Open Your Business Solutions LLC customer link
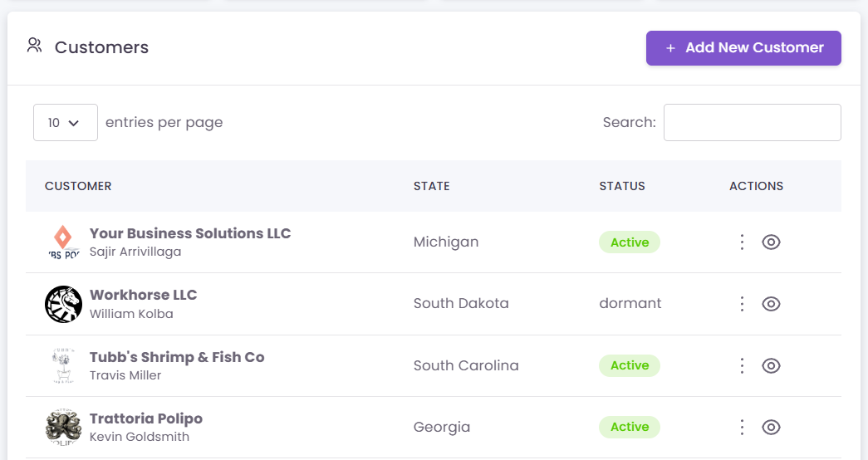The height and width of the screenshot is (460, 868). [190, 233]
